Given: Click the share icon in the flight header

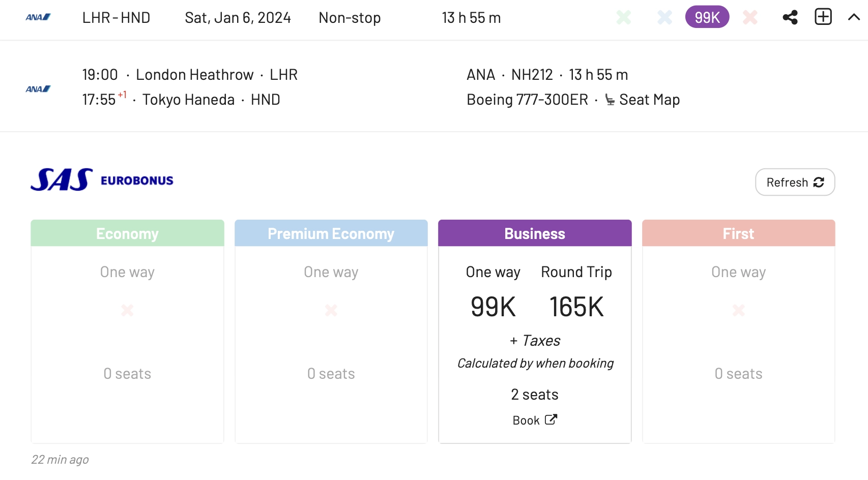Looking at the screenshot, I should [790, 17].
